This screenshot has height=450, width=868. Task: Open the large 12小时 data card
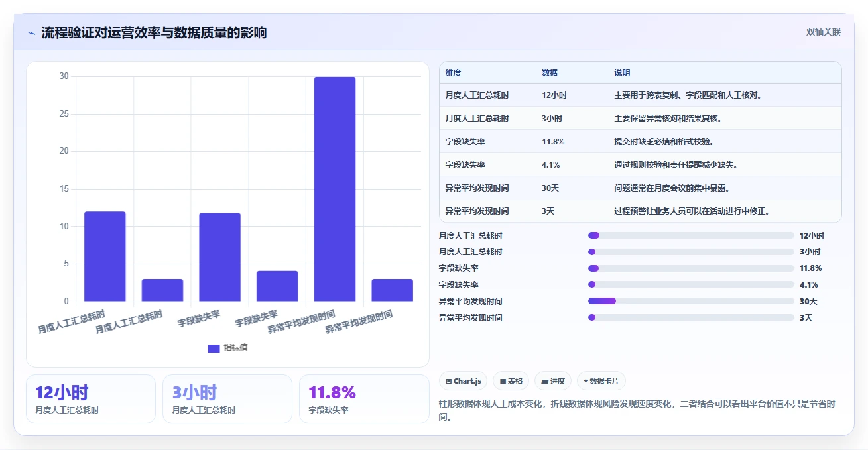tap(91, 399)
